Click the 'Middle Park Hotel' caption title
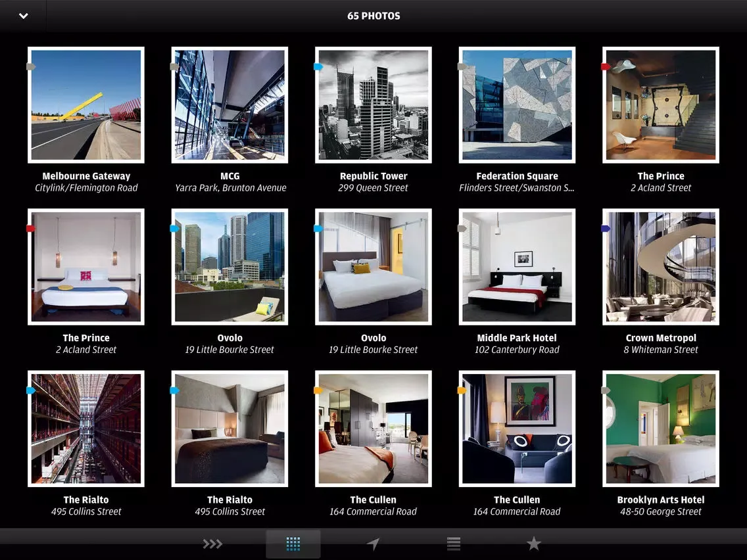 click(x=517, y=338)
